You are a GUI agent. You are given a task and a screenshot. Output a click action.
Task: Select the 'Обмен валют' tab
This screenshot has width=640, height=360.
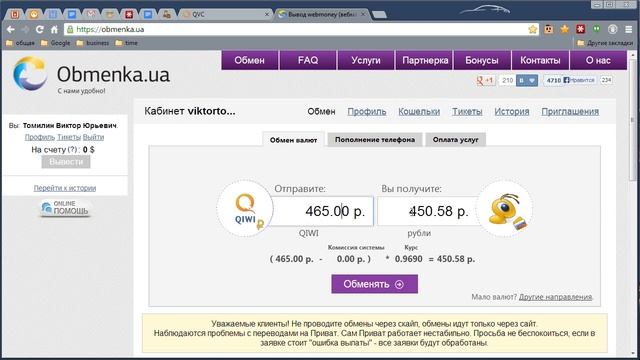(x=293, y=140)
